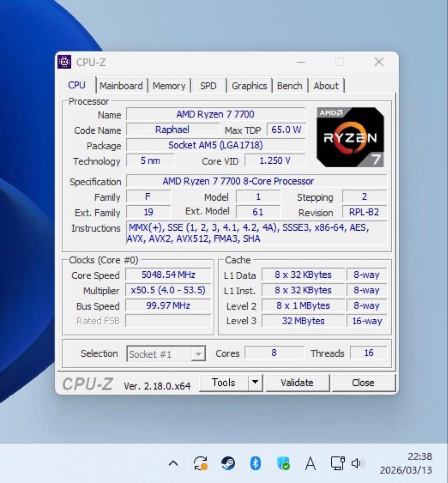Click the Specification '8-Core Processor' field
This screenshot has height=483, width=448.
[257, 181]
